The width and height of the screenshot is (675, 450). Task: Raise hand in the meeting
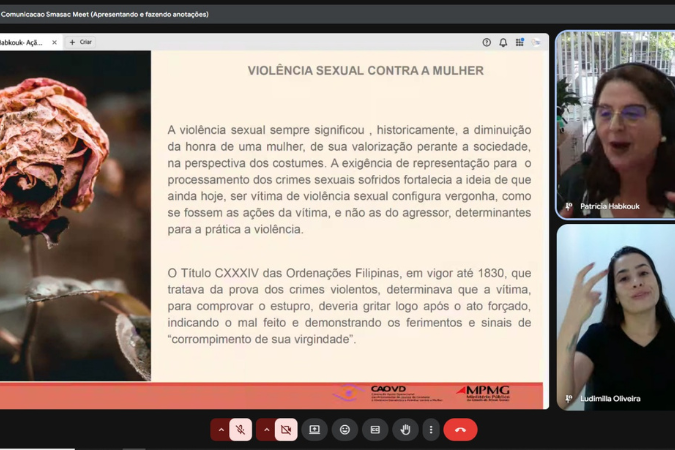coord(405,429)
